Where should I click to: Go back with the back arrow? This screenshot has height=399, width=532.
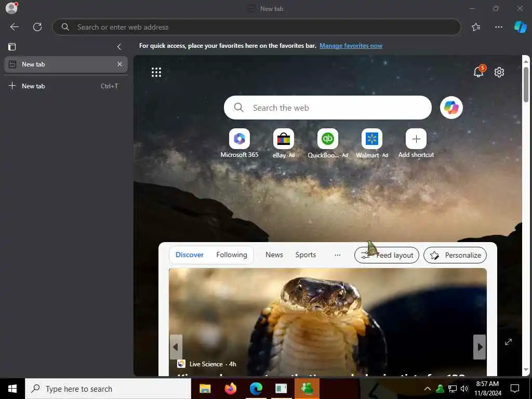coord(14,27)
